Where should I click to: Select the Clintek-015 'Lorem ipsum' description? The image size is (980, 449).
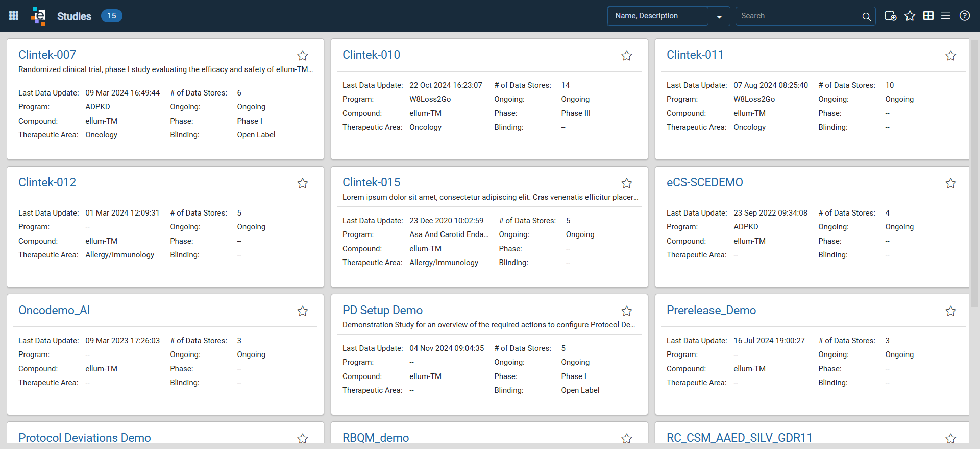click(x=491, y=197)
